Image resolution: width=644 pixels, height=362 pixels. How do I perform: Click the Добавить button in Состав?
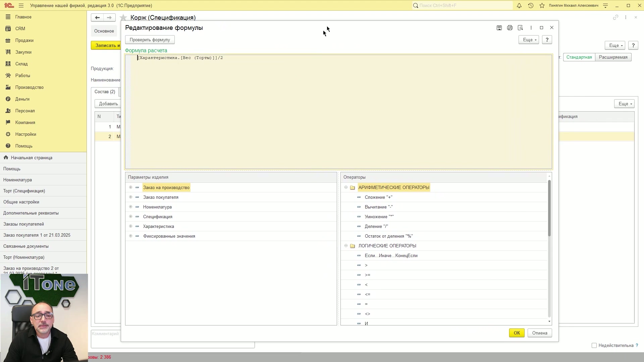point(108,104)
